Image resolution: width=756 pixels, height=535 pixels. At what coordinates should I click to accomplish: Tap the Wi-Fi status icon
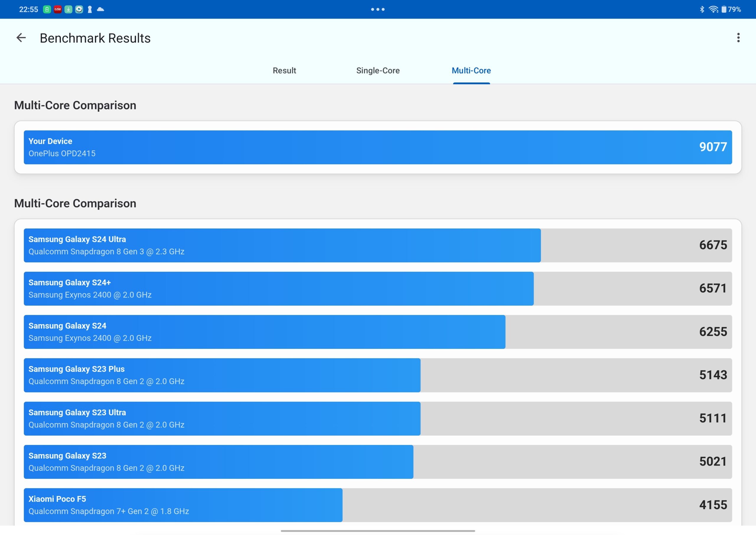[713, 9]
